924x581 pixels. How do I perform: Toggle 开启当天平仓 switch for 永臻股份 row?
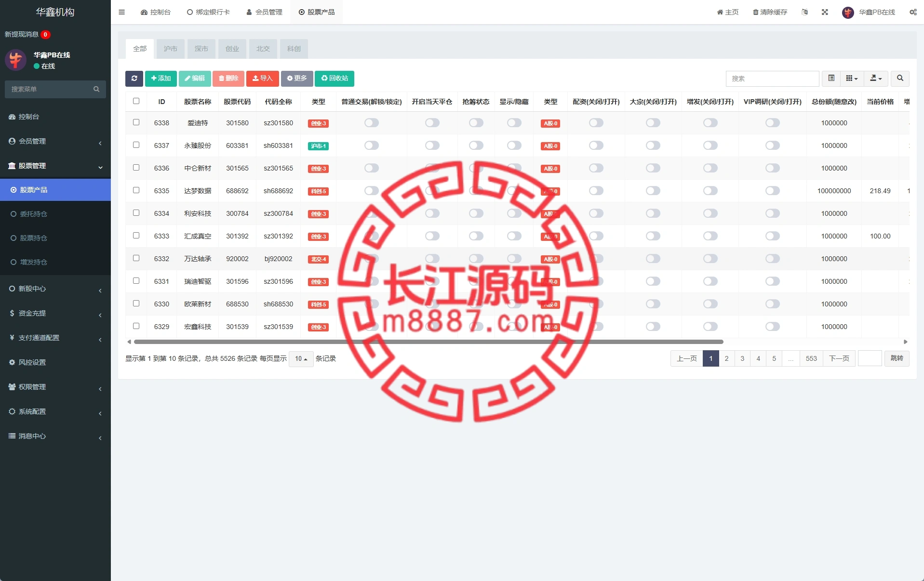pyautogui.click(x=432, y=145)
